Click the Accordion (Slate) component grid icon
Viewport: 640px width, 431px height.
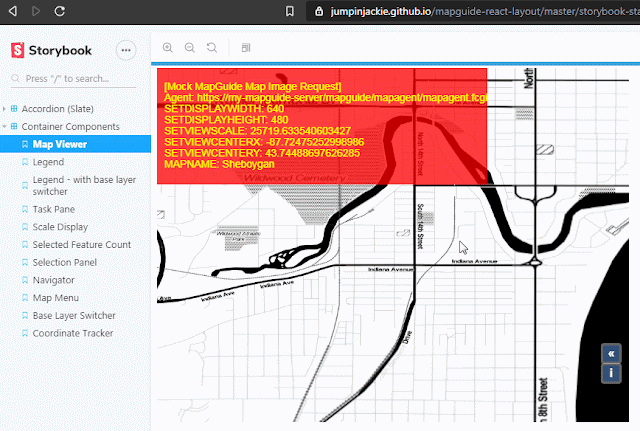pos(14,109)
